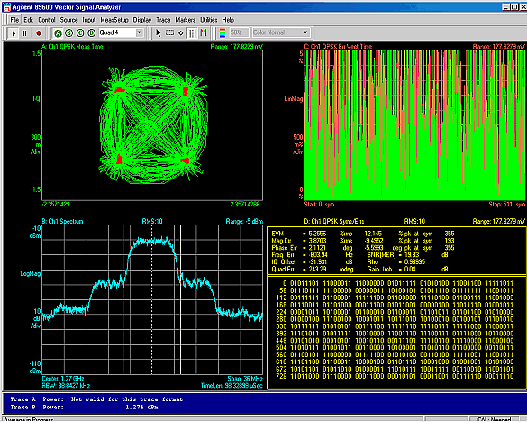This screenshot has width=527, height=423.
Task: Open the Input menu
Action: click(89, 20)
